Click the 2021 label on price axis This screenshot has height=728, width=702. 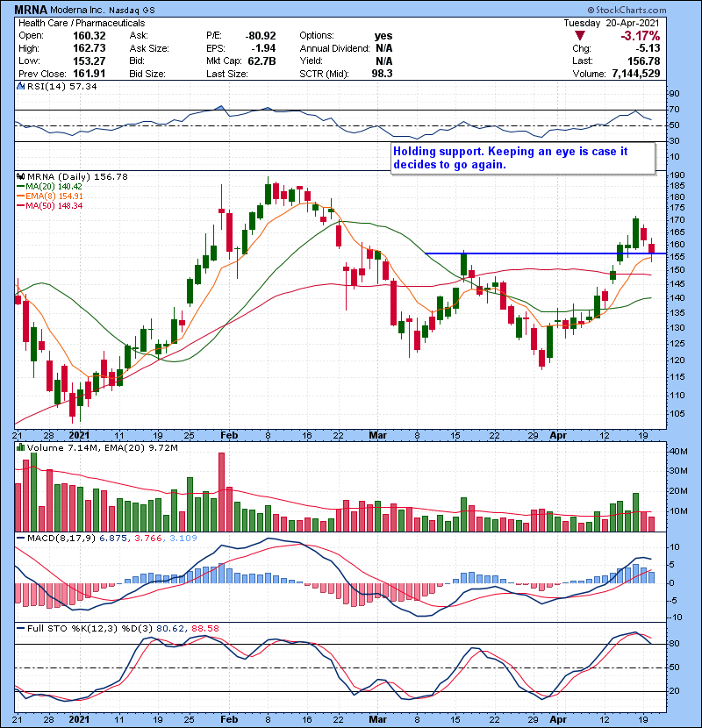79,435
